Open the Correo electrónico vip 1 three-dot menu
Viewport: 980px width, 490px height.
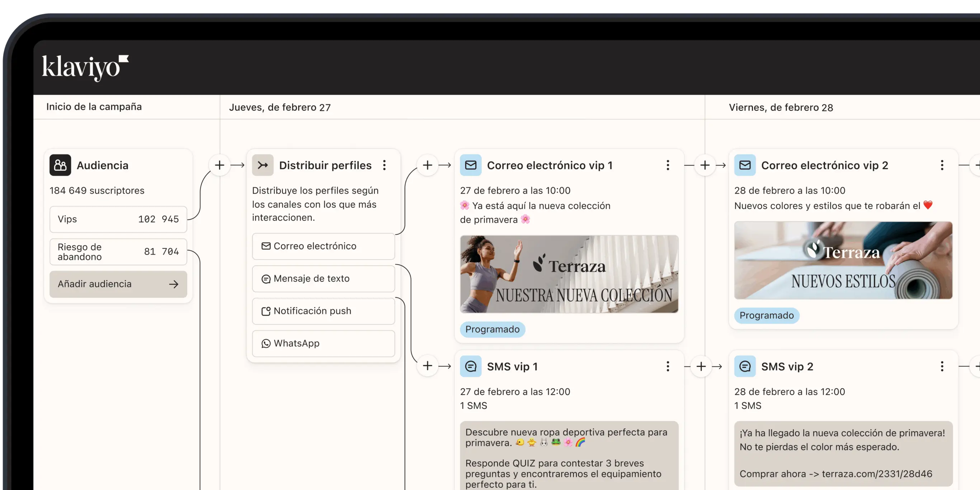668,165
